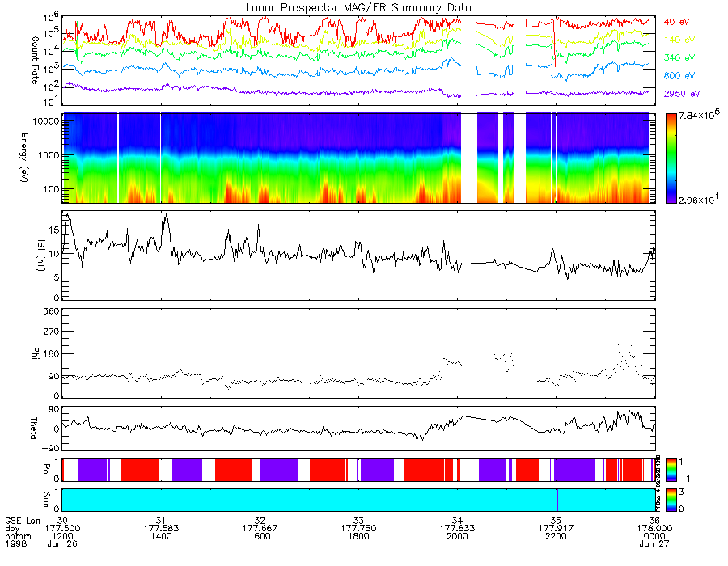Click the '1400' time tick label
The width and height of the screenshot is (728, 566).
[161, 536]
